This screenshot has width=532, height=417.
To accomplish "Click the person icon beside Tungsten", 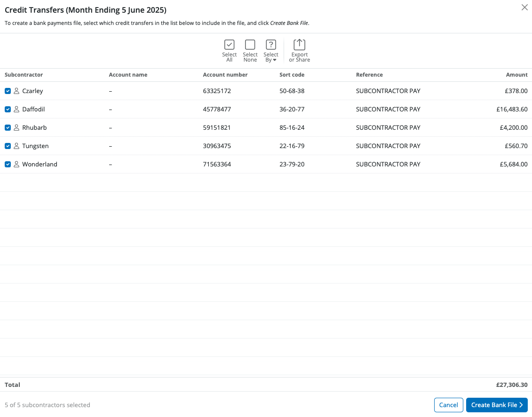I will (x=16, y=146).
